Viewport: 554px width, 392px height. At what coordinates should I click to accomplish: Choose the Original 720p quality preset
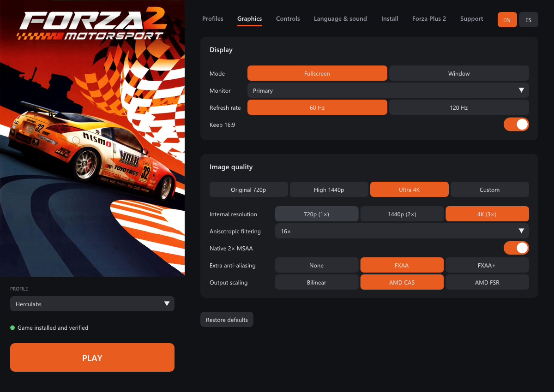click(x=249, y=190)
